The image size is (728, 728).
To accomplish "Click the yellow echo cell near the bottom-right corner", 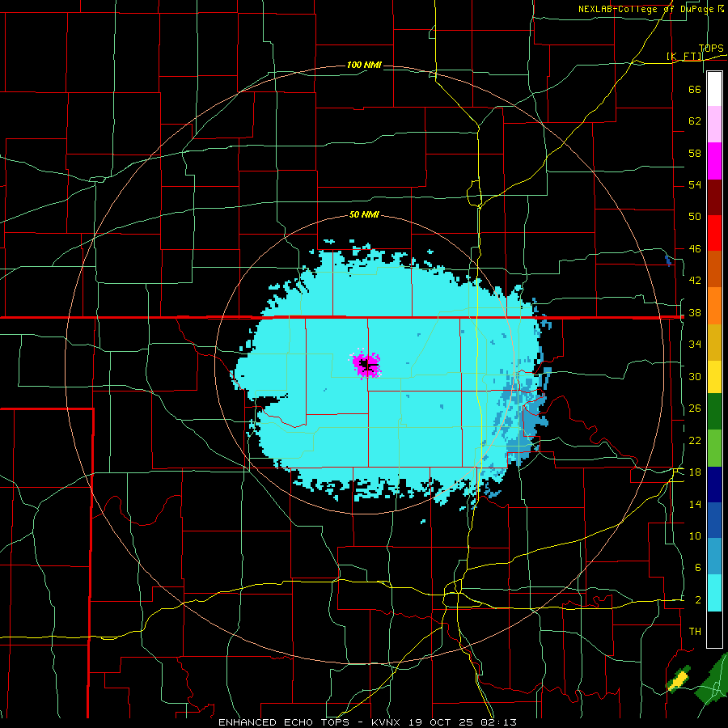I will (679, 680).
